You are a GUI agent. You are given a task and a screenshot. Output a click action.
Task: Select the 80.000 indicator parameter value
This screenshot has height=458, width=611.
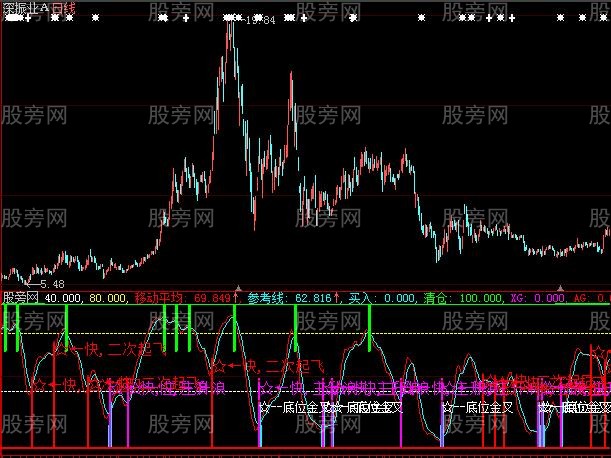tap(108, 299)
